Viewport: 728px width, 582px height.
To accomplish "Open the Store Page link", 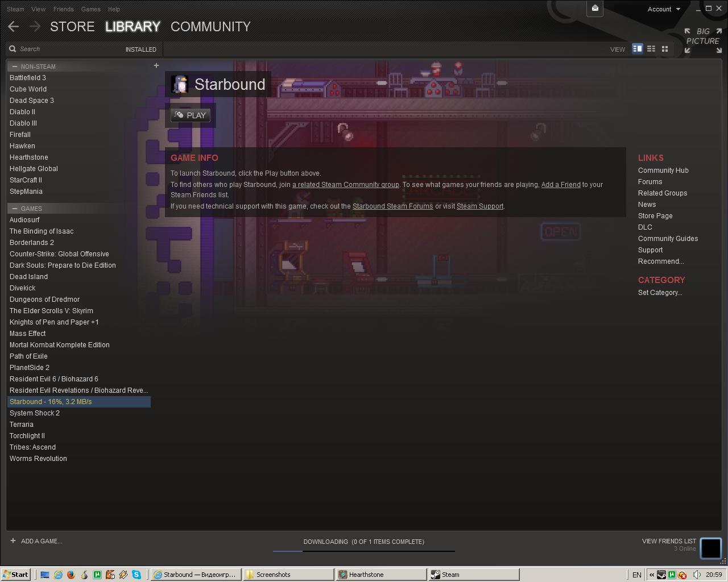I will [655, 216].
